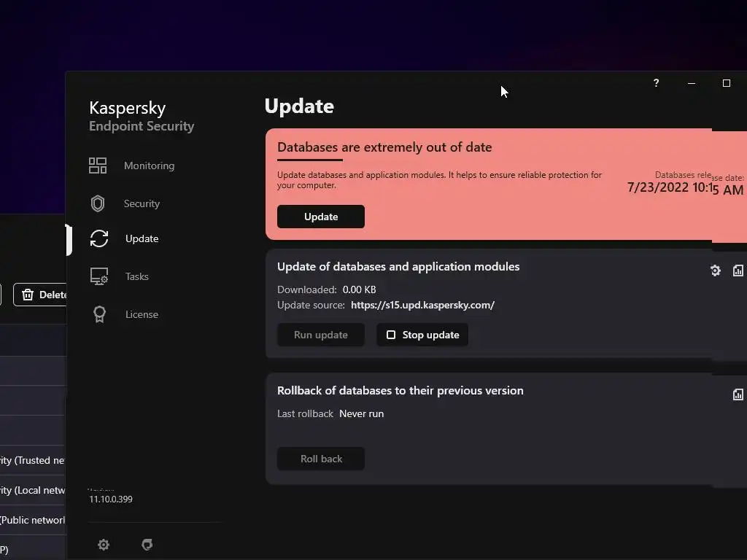
Task: Open the update source URL link
Action: coord(422,305)
